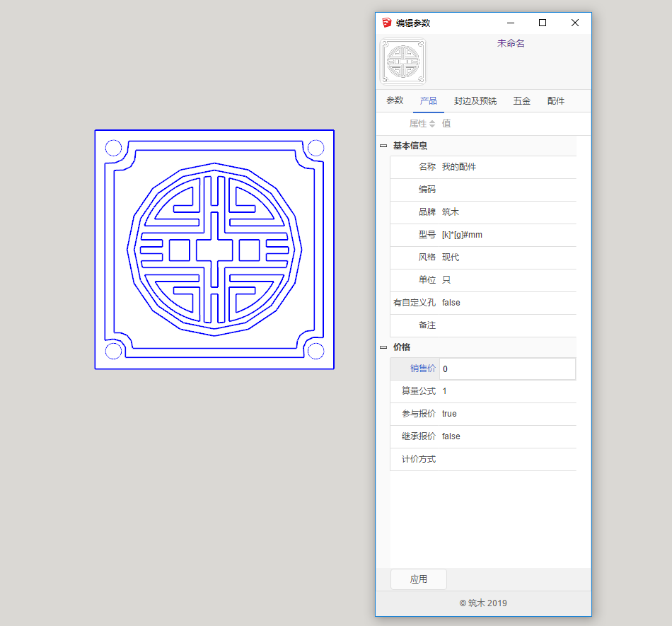Open the 配件 tab

tap(556, 101)
